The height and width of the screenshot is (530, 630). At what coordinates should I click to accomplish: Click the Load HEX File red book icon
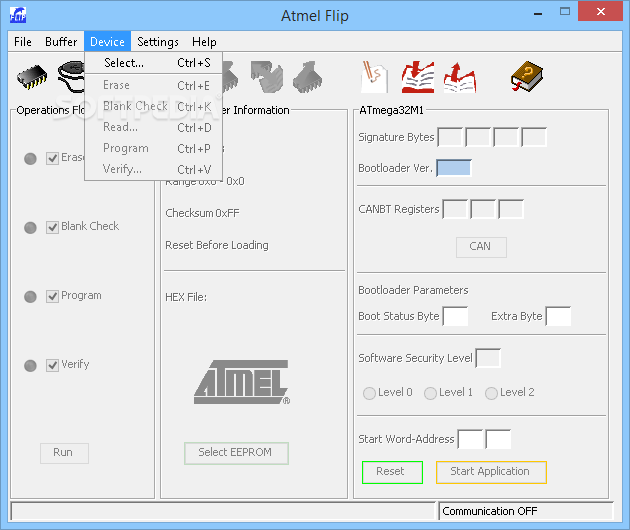pos(418,77)
